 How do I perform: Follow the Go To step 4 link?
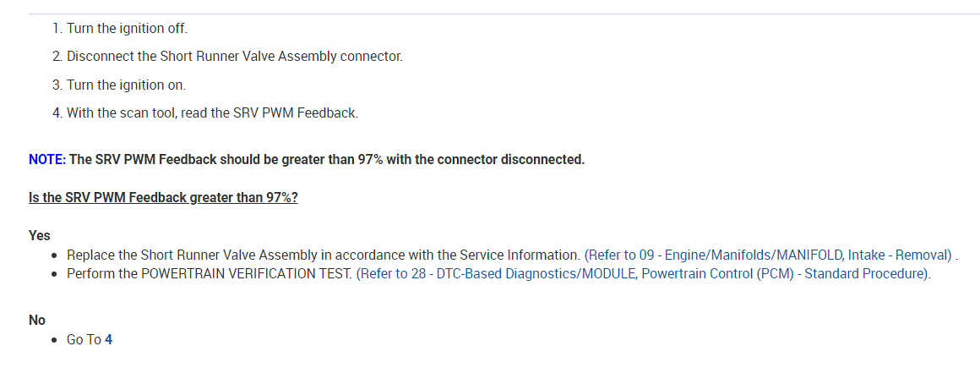click(x=108, y=339)
